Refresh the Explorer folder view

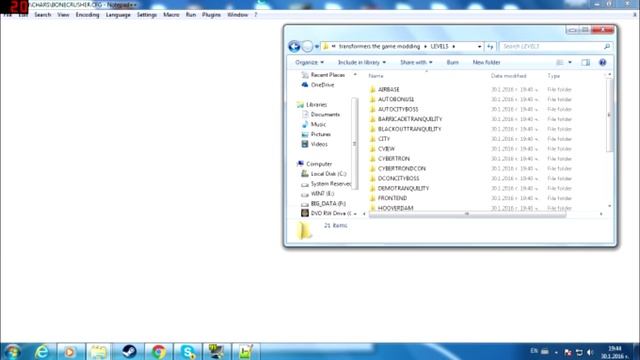[490, 47]
